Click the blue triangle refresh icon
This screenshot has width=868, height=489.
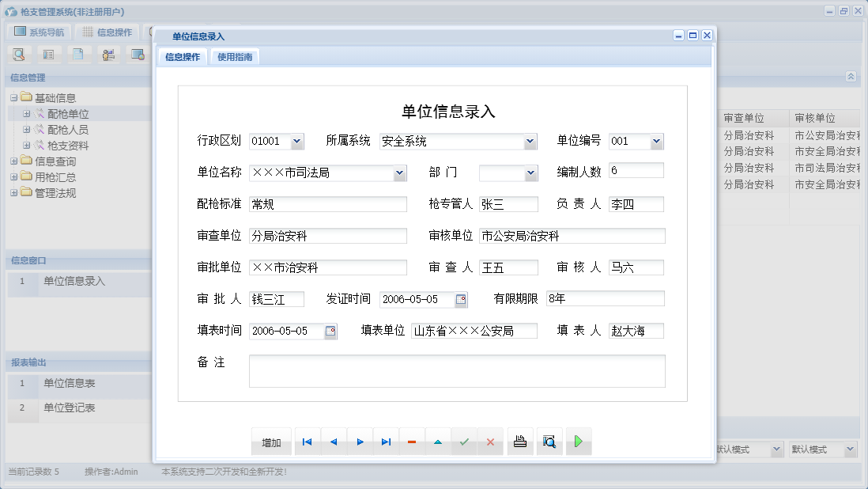[438, 442]
